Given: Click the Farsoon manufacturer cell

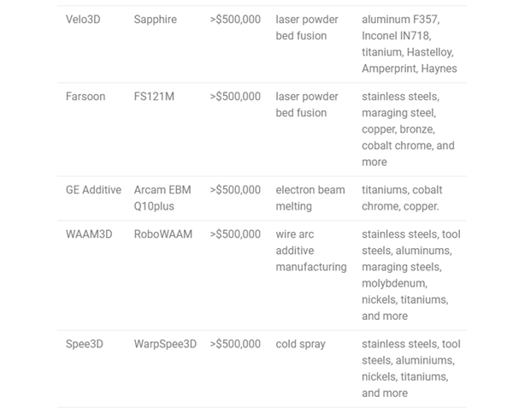Looking at the screenshot, I should 85,97.
